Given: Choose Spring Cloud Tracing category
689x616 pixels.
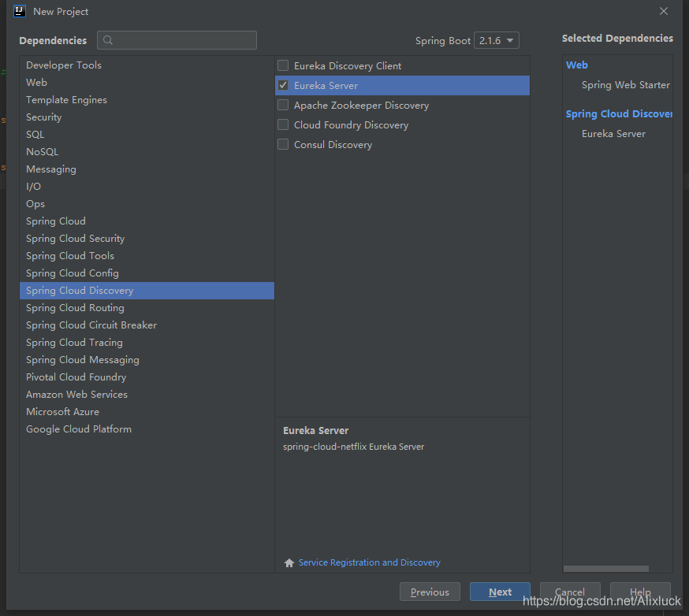Looking at the screenshot, I should (147, 343).
